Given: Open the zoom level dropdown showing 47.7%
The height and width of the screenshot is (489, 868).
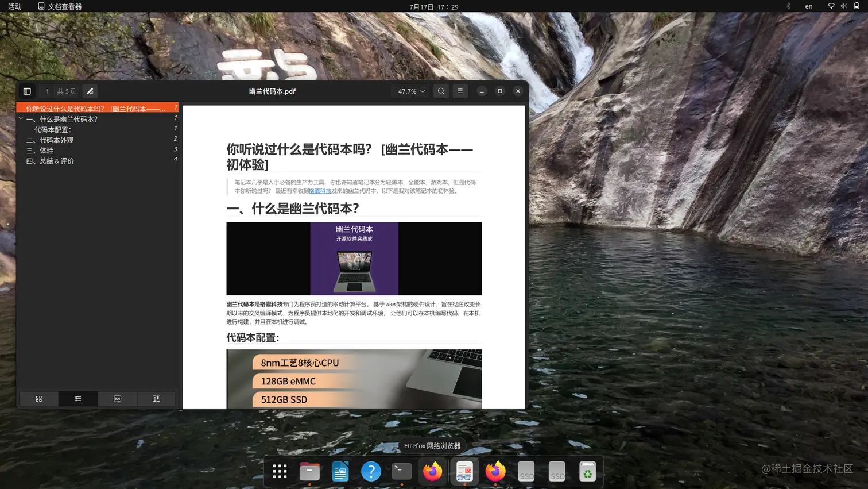Looking at the screenshot, I should (x=409, y=91).
